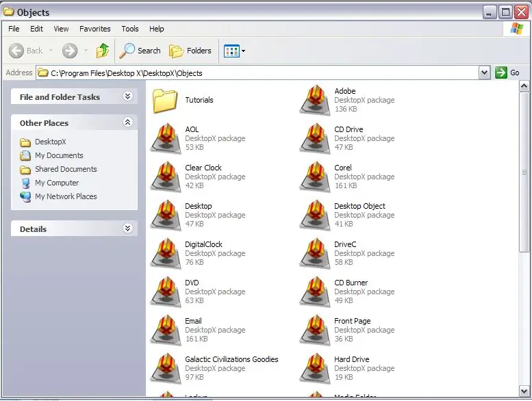Screen dimensions: 532x401
Task: Open the Favorites menu
Action: click(x=95, y=29)
